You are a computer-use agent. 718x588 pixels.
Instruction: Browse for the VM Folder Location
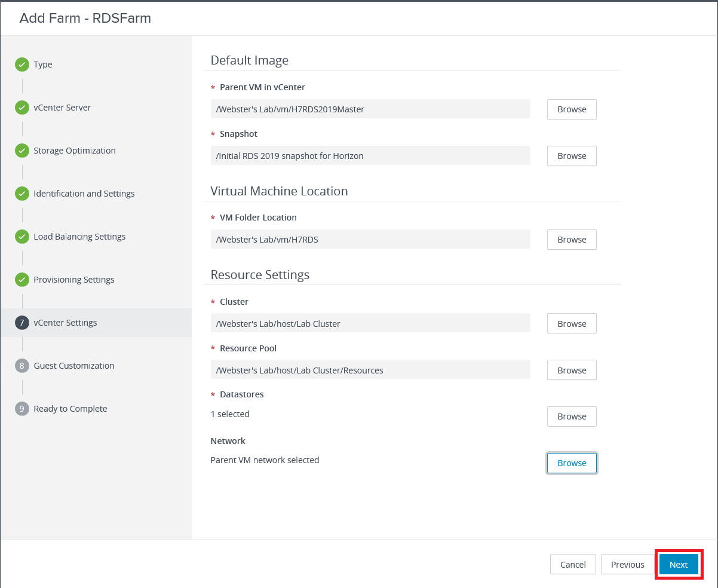571,240
